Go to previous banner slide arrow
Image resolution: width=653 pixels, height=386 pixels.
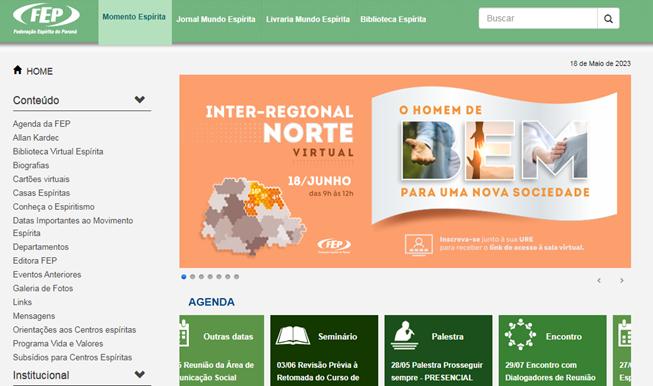coord(599,281)
